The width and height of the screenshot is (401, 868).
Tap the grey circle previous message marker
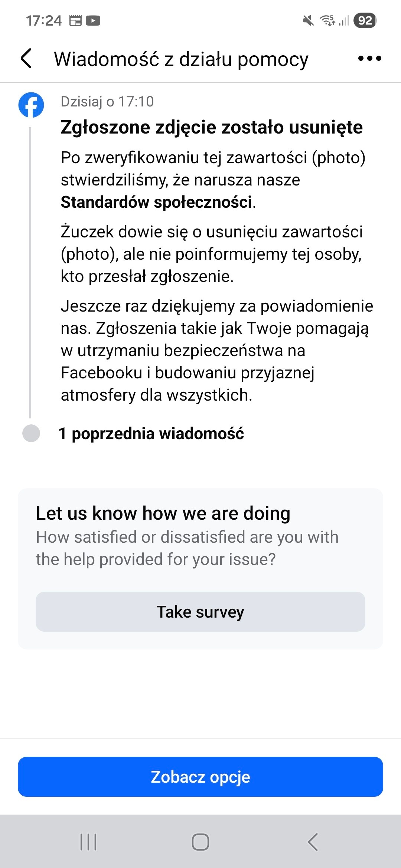point(31,433)
